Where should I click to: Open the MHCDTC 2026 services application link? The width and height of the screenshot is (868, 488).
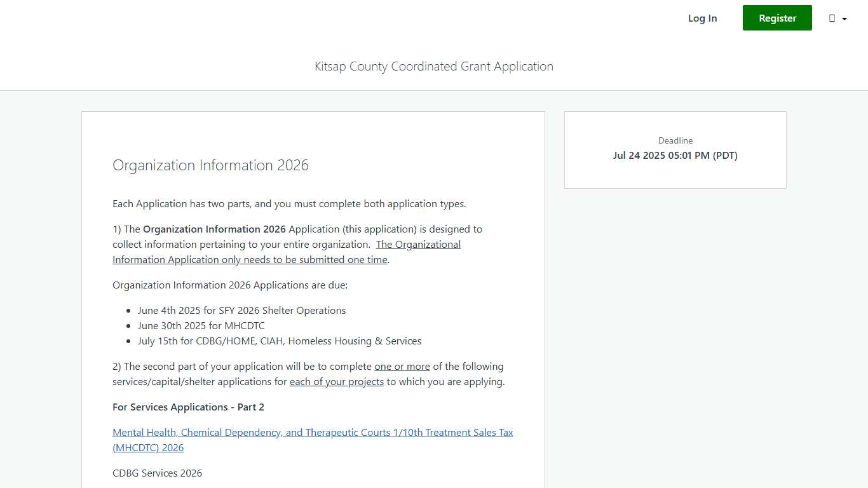coord(313,440)
